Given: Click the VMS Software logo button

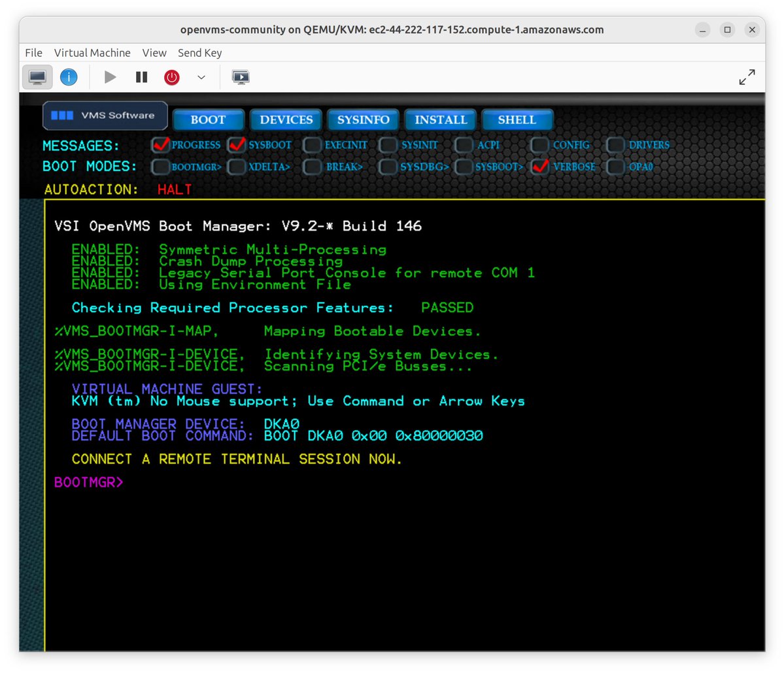Looking at the screenshot, I should click(x=105, y=116).
